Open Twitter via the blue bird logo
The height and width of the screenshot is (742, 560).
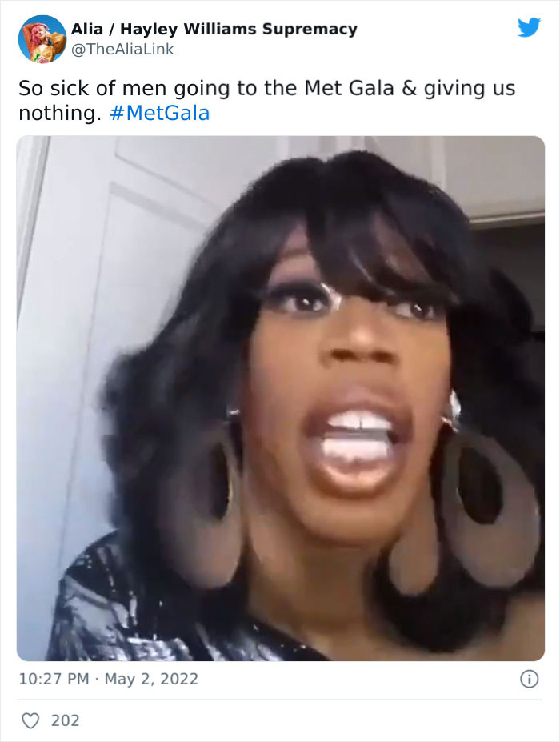(529, 28)
